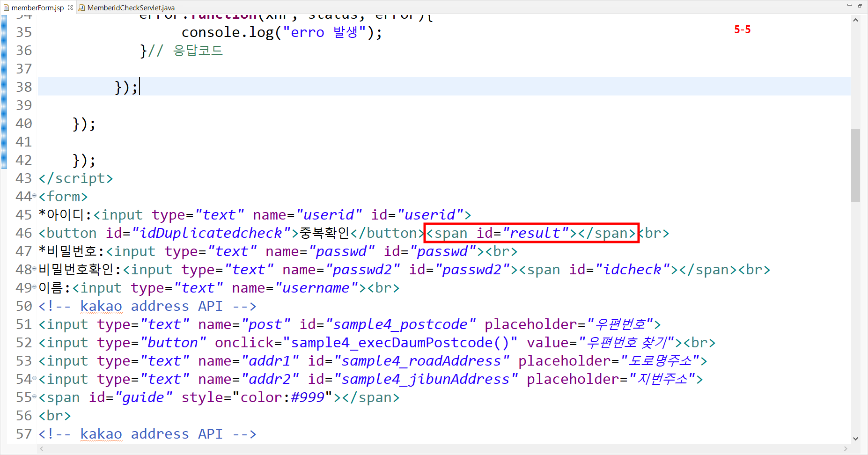Viewport: 868px width, 455px height.
Task: Click line number 46 in the gutter
Action: [x=24, y=233]
